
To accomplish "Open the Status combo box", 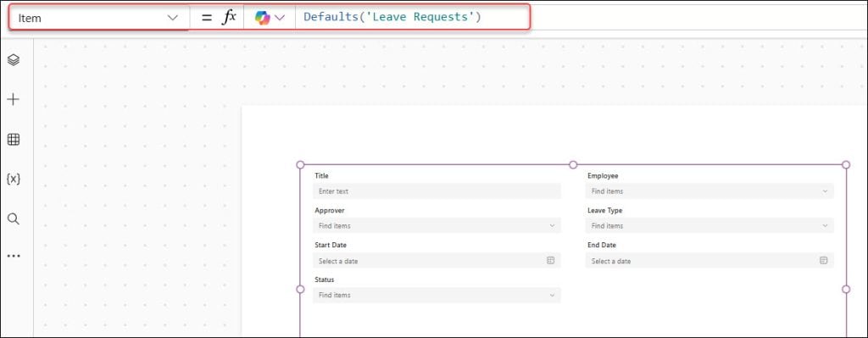I will click(x=437, y=295).
